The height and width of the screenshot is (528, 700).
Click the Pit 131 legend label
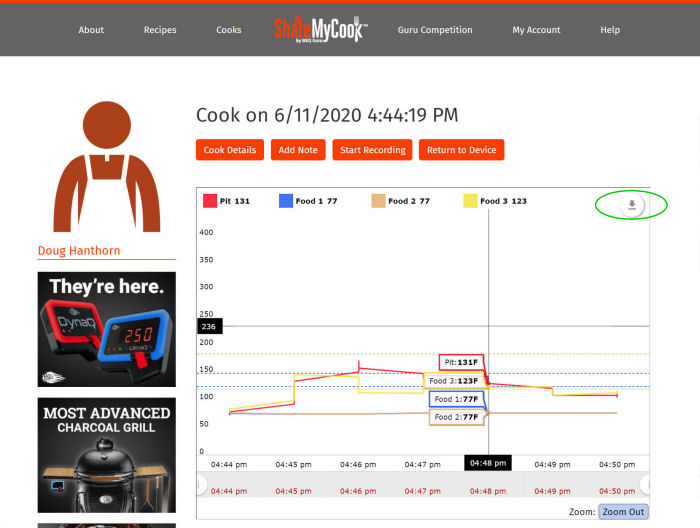pyautogui.click(x=235, y=201)
